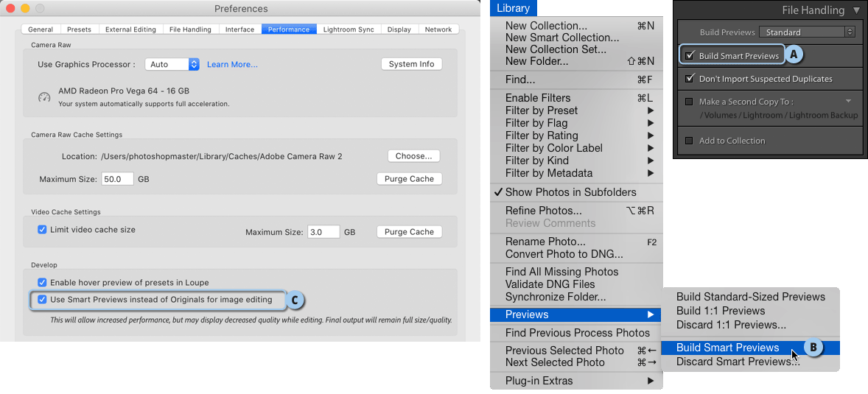
Task: Choose Build Smart Previews in submenu
Action: pos(751,348)
